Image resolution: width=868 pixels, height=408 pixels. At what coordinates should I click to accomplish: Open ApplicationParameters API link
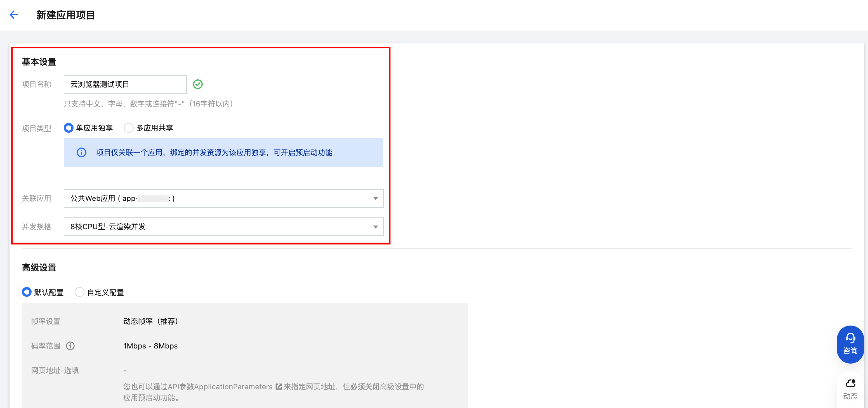point(233,386)
